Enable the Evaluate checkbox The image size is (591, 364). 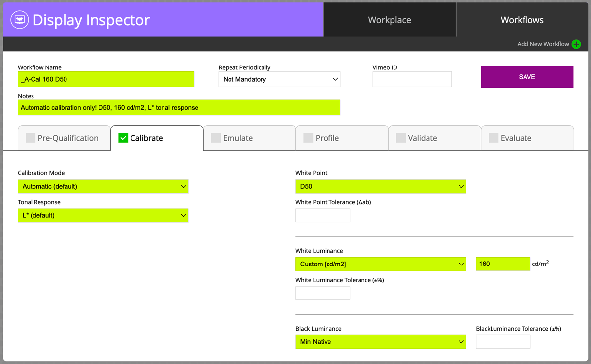(x=493, y=138)
